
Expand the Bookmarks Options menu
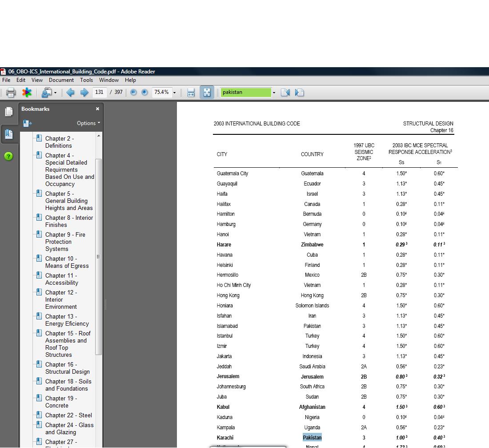point(88,123)
